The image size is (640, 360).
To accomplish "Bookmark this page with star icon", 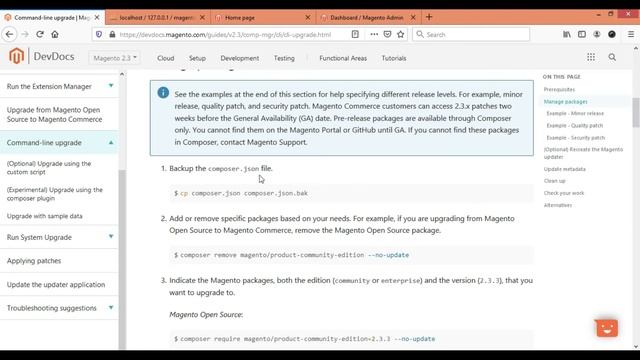I will coord(400,35).
